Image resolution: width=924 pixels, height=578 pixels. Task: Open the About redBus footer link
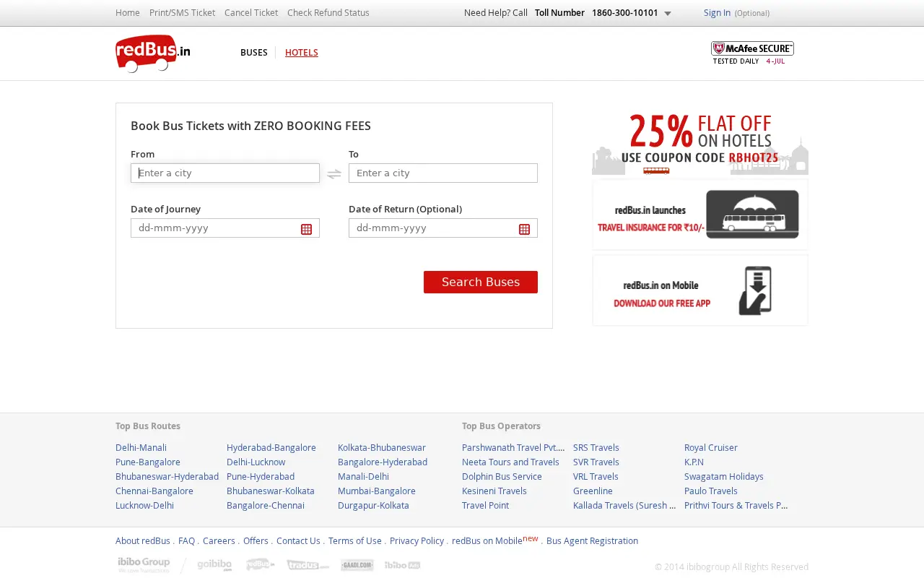143,540
